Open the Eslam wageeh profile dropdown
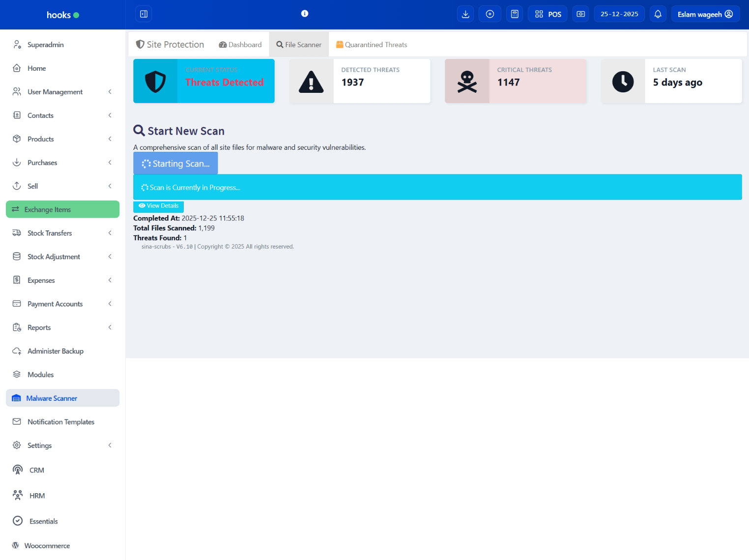Image resolution: width=749 pixels, height=560 pixels. pos(705,14)
